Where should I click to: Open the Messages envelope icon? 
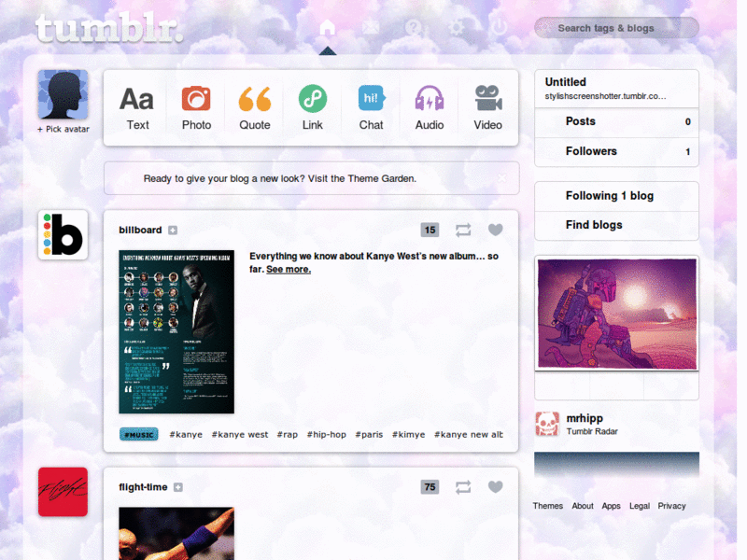(370, 28)
